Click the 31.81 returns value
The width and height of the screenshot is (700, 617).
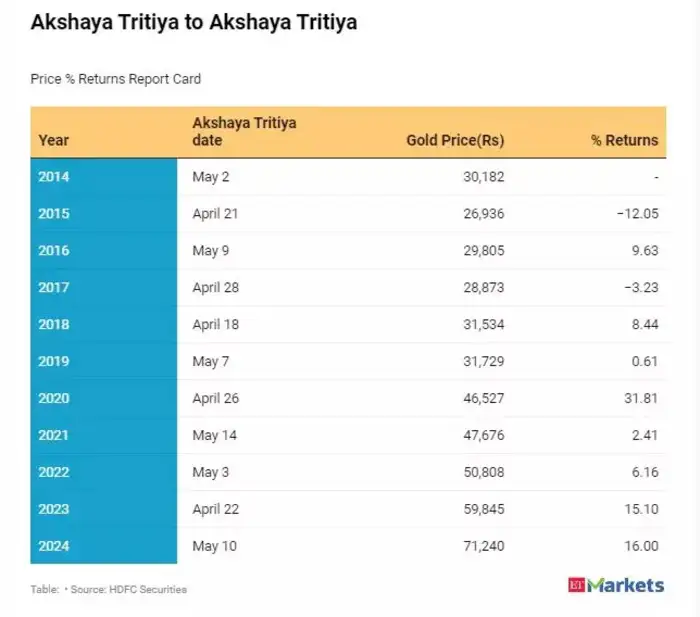tap(640, 398)
